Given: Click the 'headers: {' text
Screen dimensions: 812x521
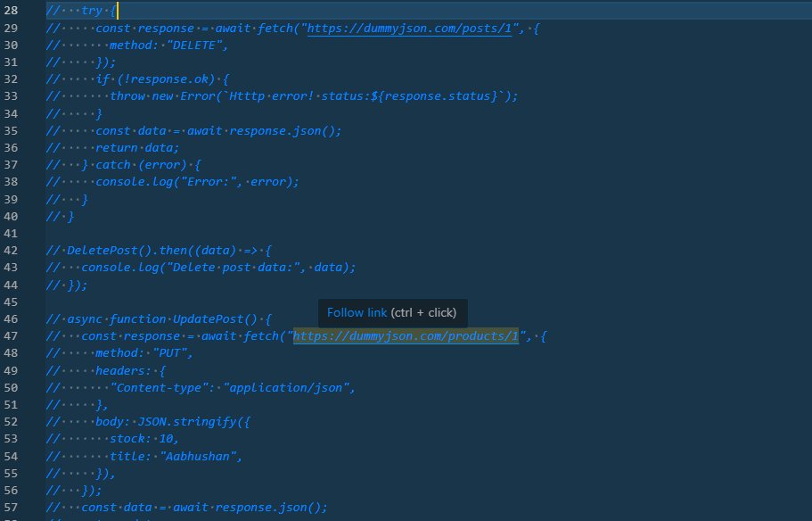Looking at the screenshot, I should click(x=130, y=370).
